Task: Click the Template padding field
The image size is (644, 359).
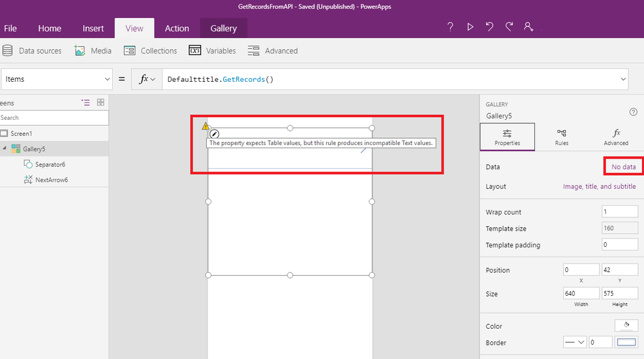Action: coord(620,244)
